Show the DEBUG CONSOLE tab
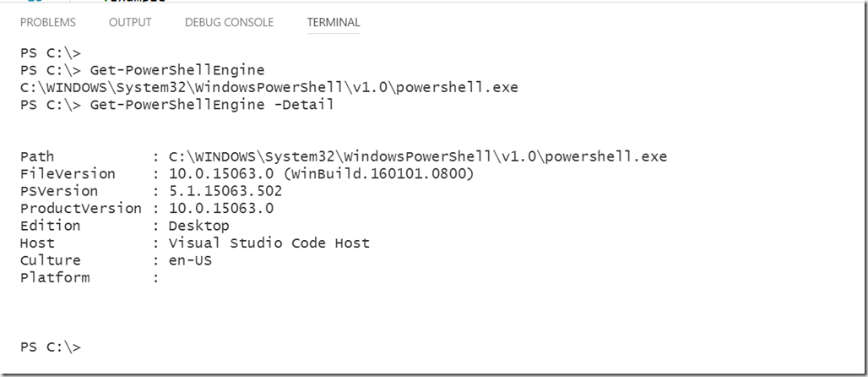868x377 pixels. 229,22
